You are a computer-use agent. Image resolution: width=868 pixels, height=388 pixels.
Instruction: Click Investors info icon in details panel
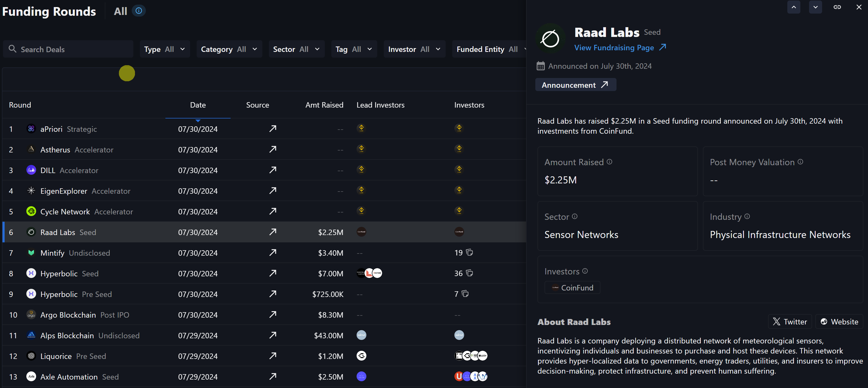tap(585, 271)
